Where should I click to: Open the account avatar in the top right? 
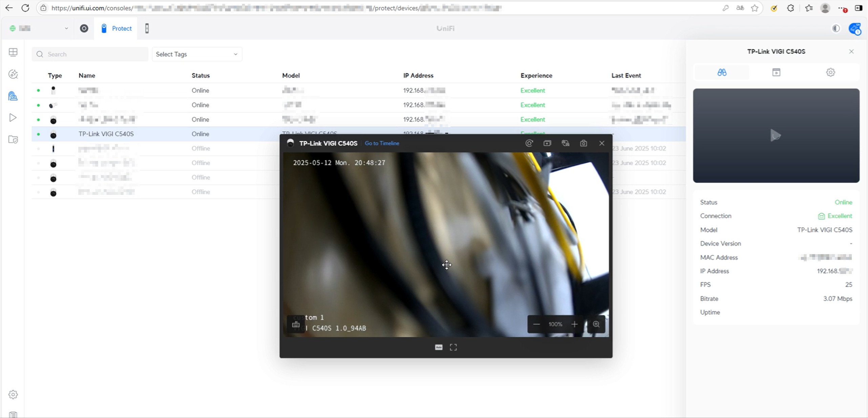(x=855, y=28)
